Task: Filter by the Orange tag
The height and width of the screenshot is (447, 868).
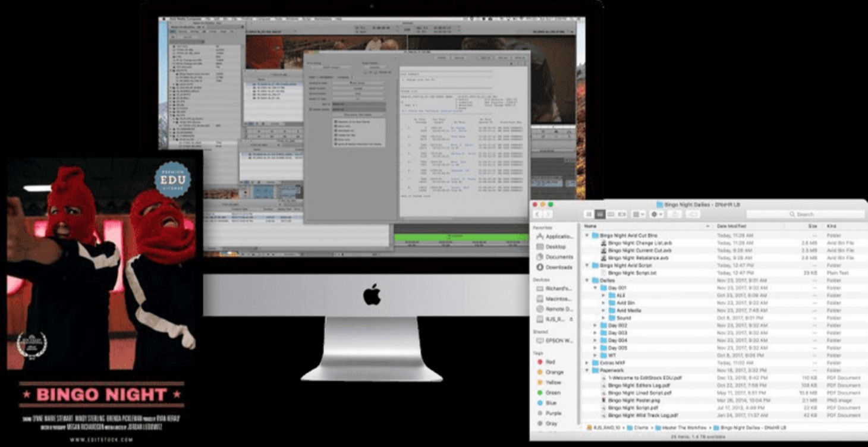Action: pyautogui.click(x=549, y=372)
